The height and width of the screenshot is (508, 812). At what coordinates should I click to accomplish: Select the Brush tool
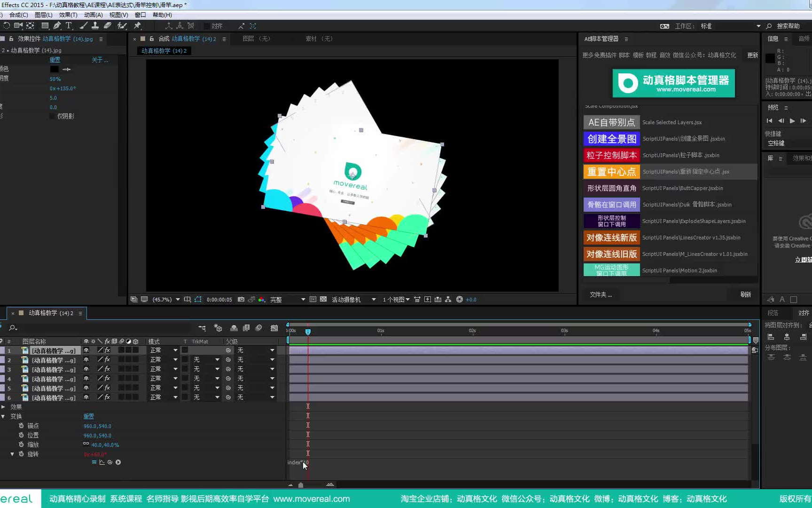84,26
